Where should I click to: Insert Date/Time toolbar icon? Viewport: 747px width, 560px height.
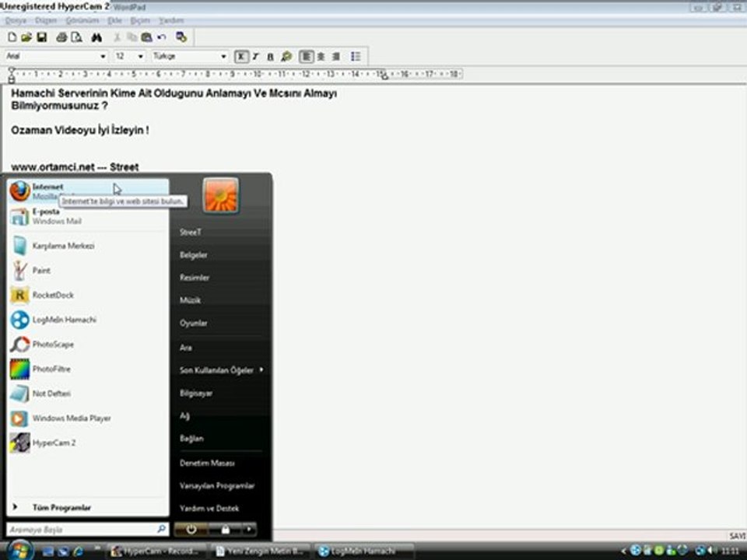(x=181, y=37)
